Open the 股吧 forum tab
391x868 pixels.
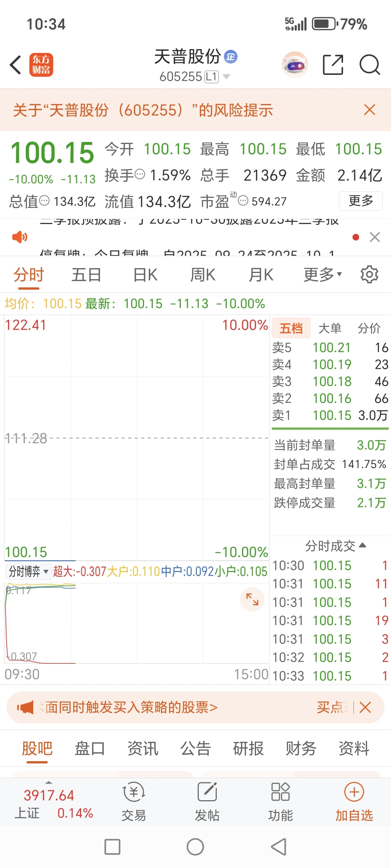click(37, 749)
